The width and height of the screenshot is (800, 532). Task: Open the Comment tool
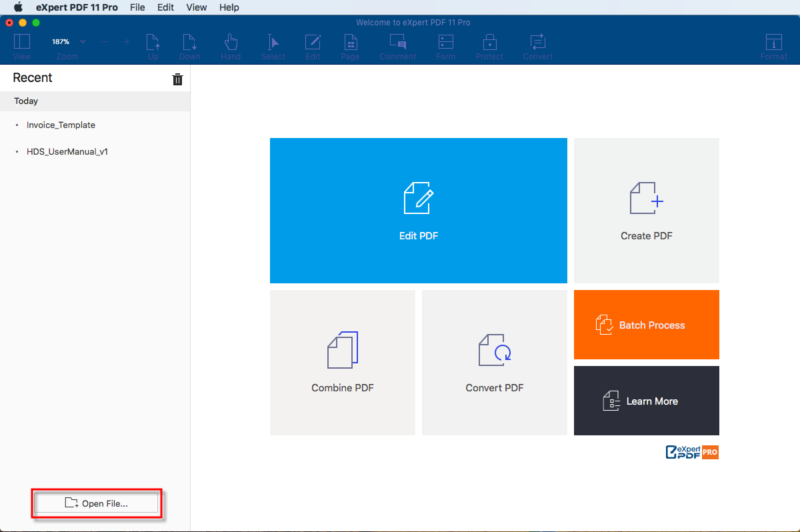398,42
